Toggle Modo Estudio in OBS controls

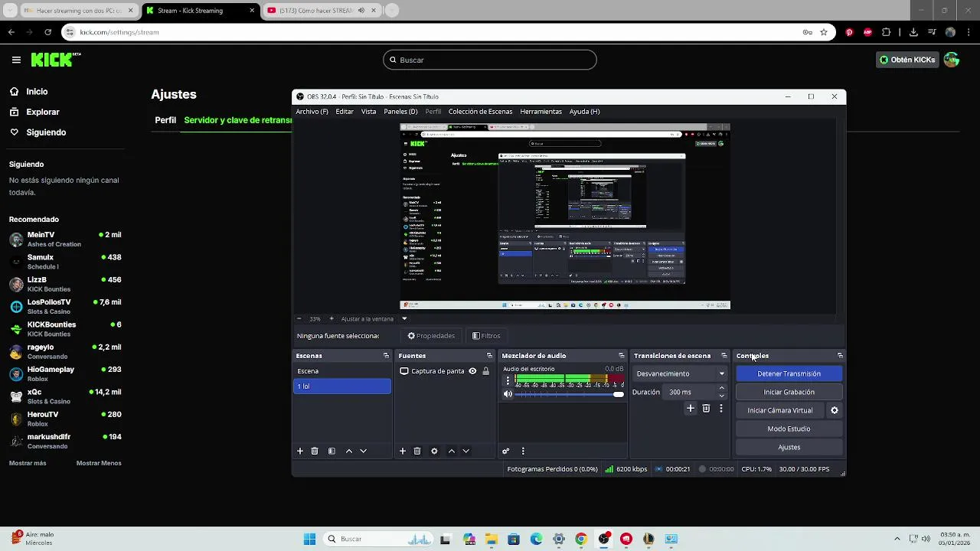pyautogui.click(x=789, y=429)
